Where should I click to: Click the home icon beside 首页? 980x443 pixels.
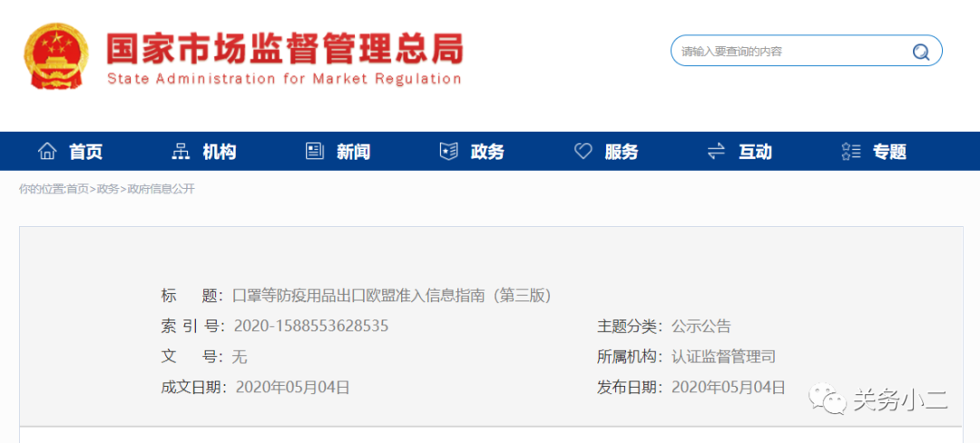47,152
